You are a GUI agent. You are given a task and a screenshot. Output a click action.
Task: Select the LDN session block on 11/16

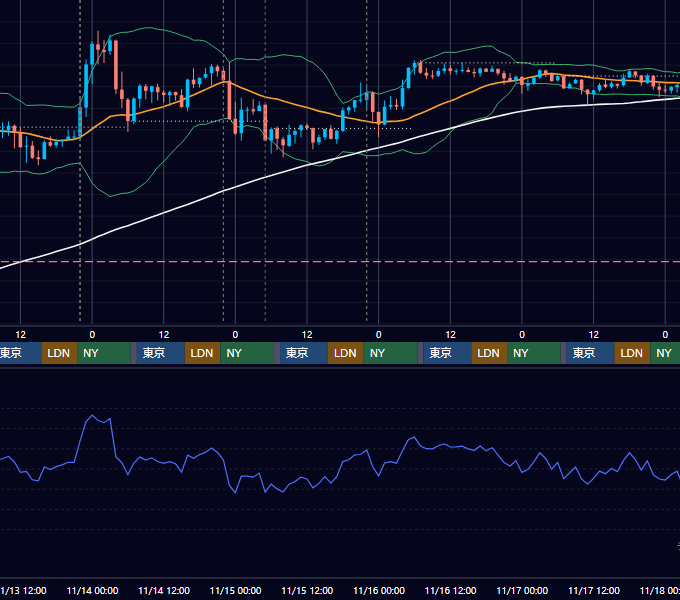pyautogui.click(x=489, y=353)
